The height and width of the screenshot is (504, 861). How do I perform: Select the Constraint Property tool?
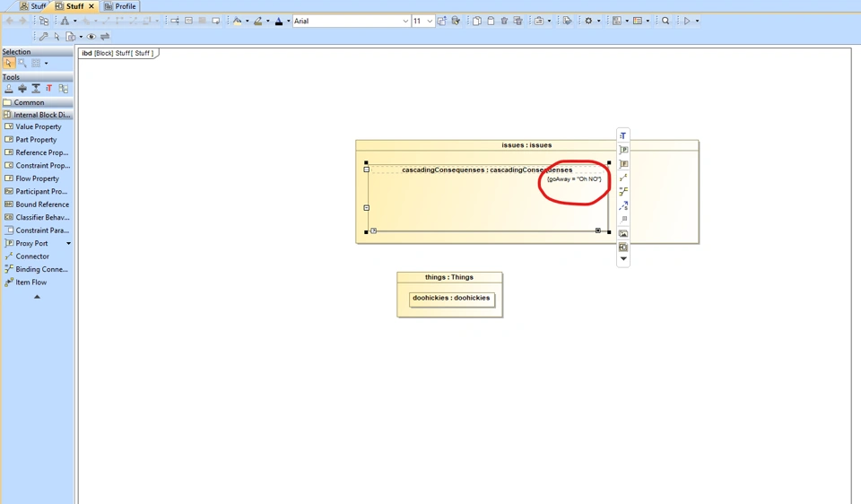click(38, 165)
